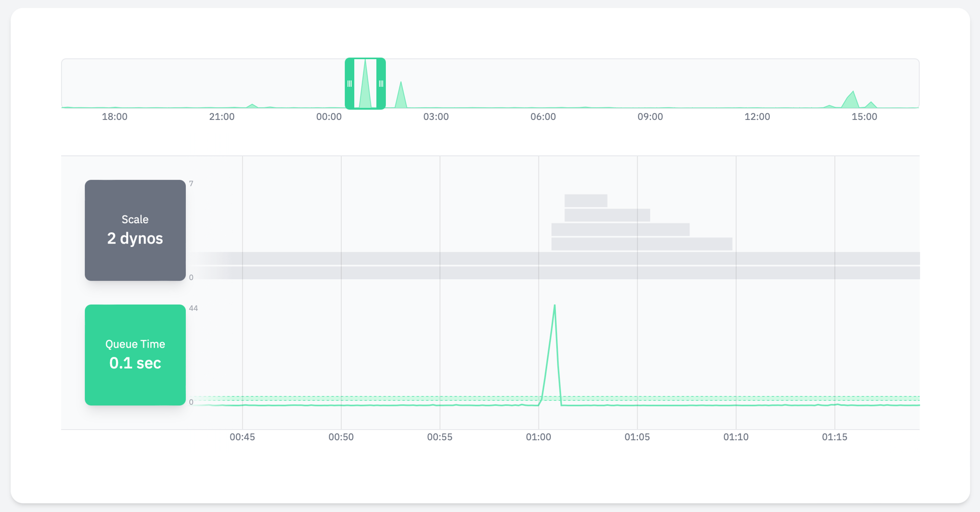This screenshot has width=980, height=512.
Task: Select the gray Scale metric card
Action: (135, 230)
